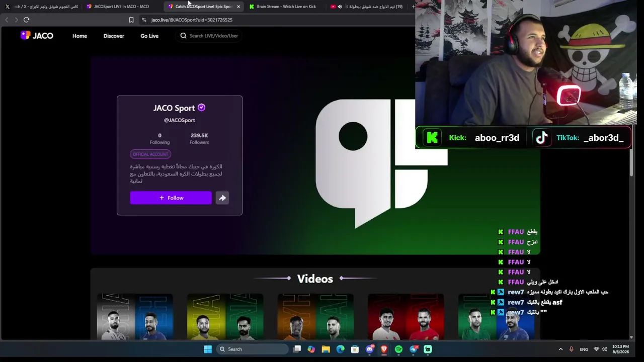Click the Arabic profile description text
This screenshot has width=644, height=362.
tap(176, 174)
